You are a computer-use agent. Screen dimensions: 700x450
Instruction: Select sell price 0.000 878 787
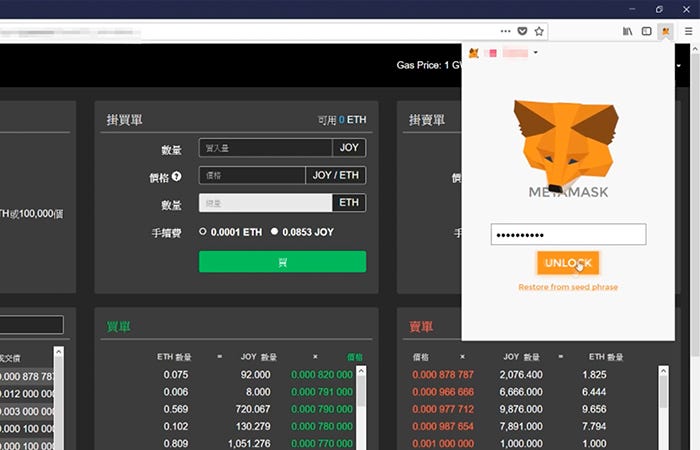442,375
